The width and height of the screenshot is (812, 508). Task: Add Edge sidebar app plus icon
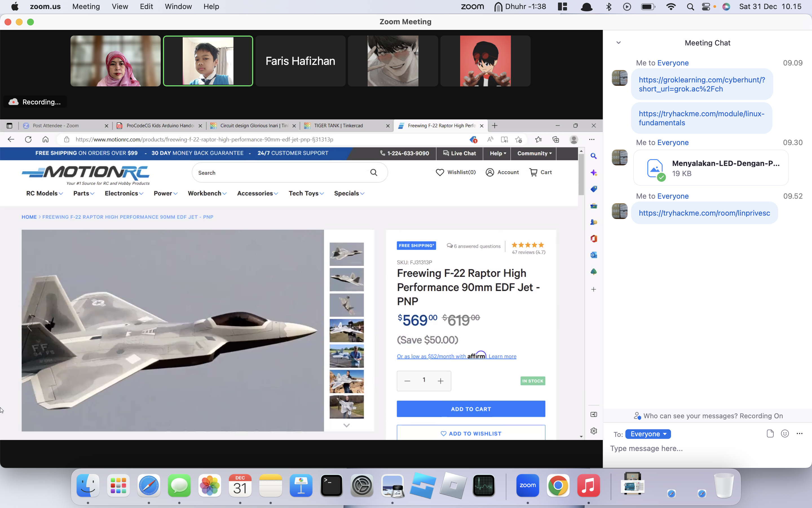[x=593, y=289]
